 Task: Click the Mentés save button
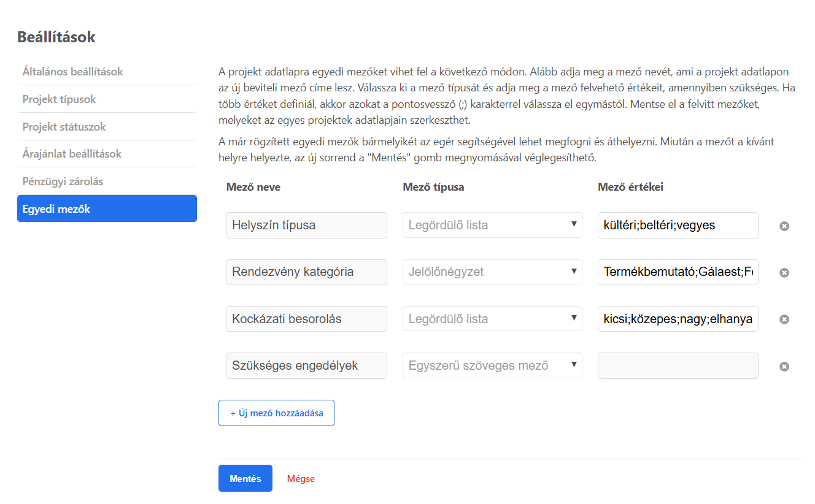(245, 478)
